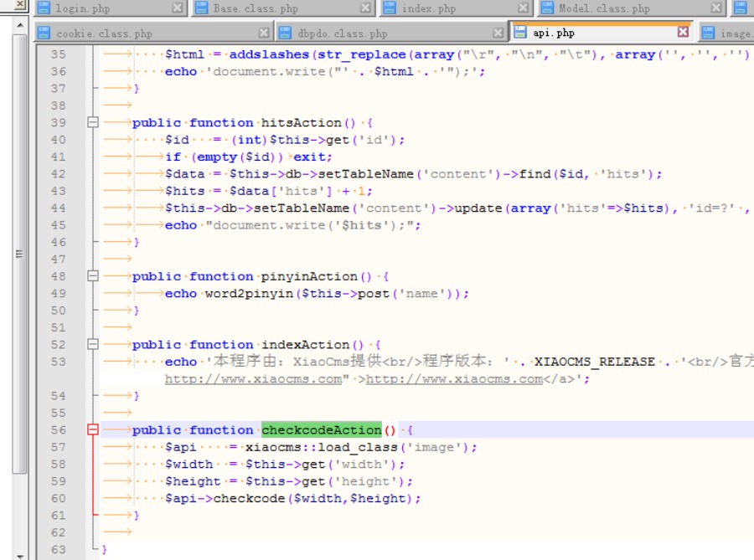Collapse the pinyinAction function fold
The image size is (754, 560).
coord(93,276)
